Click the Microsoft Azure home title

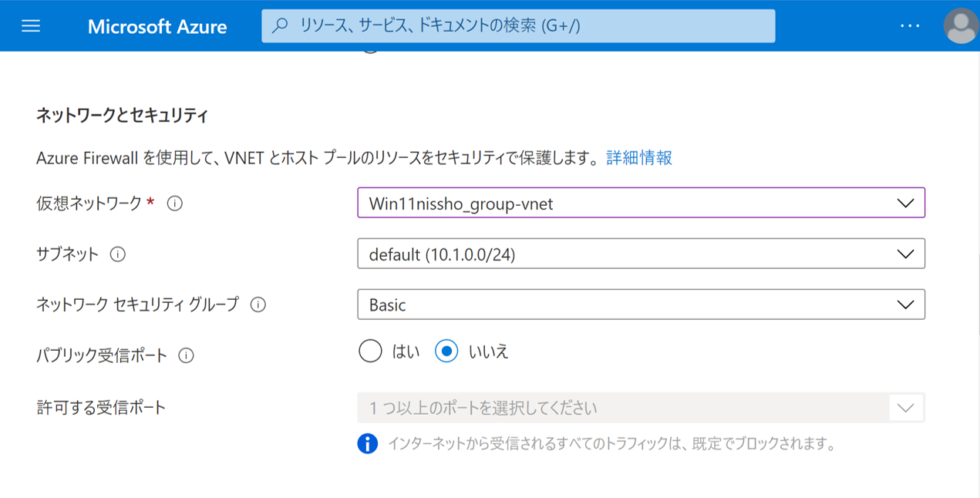[x=157, y=26]
